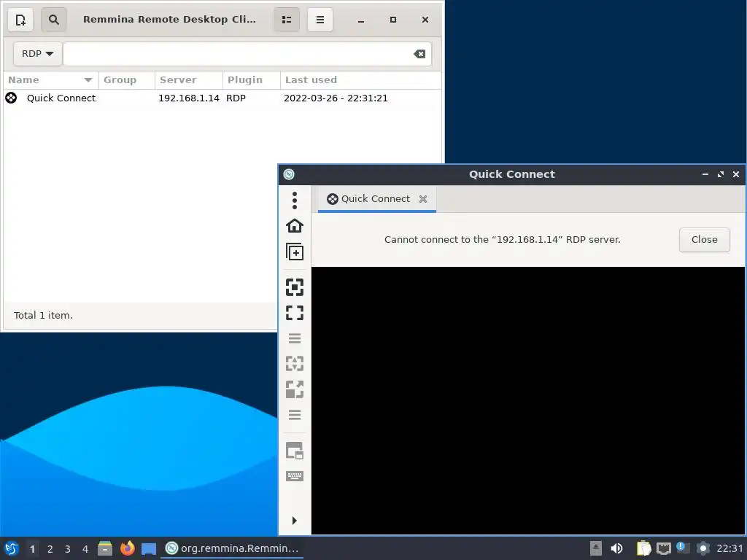Clear the quick connect address field
Image resolution: width=747 pixels, height=560 pixels.
[419, 54]
